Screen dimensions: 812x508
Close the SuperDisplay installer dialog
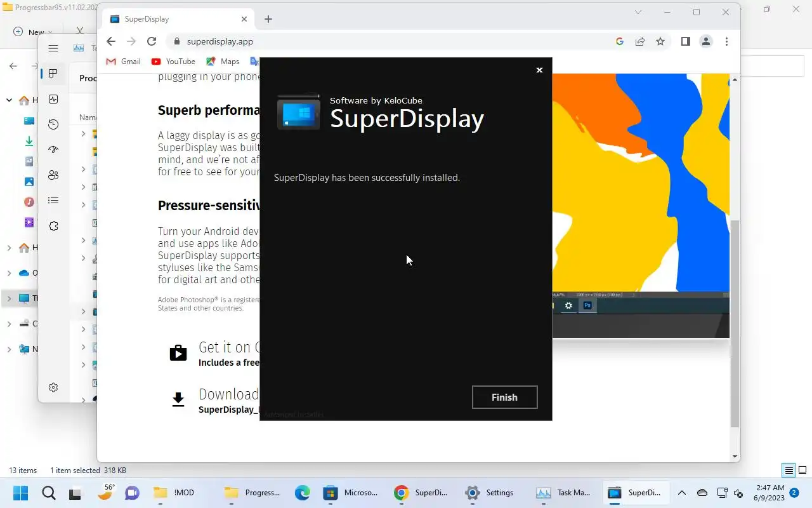point(539,70)
